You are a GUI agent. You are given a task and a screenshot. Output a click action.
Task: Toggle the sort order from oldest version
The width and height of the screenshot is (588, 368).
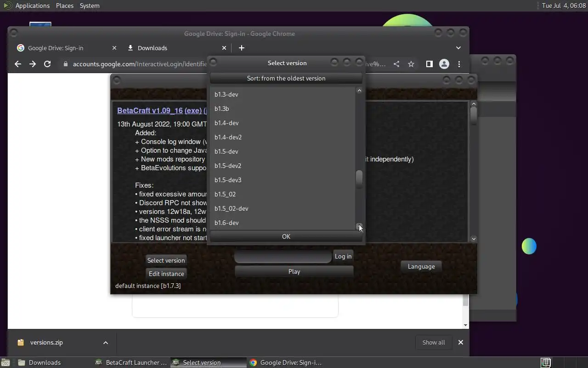(x=286, y=78)
